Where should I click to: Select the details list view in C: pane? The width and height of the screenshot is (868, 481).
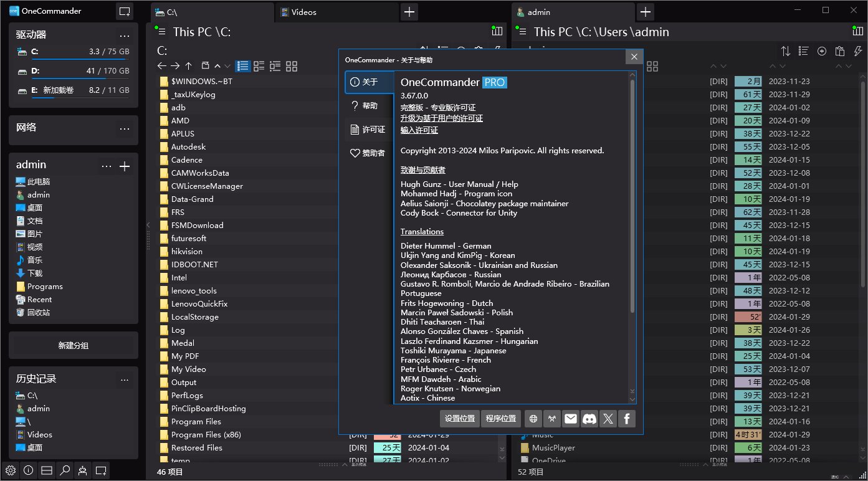pyautogui.click(x=243, y=65)
